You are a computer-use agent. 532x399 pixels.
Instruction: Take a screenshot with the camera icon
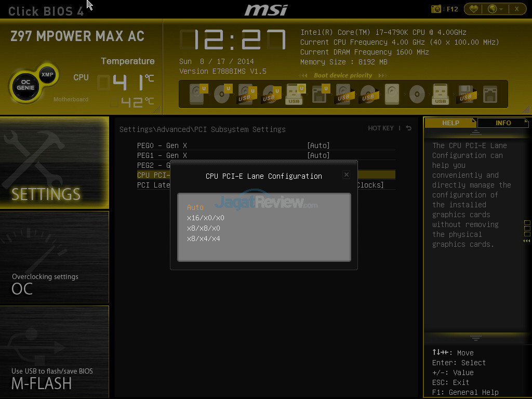436,9
